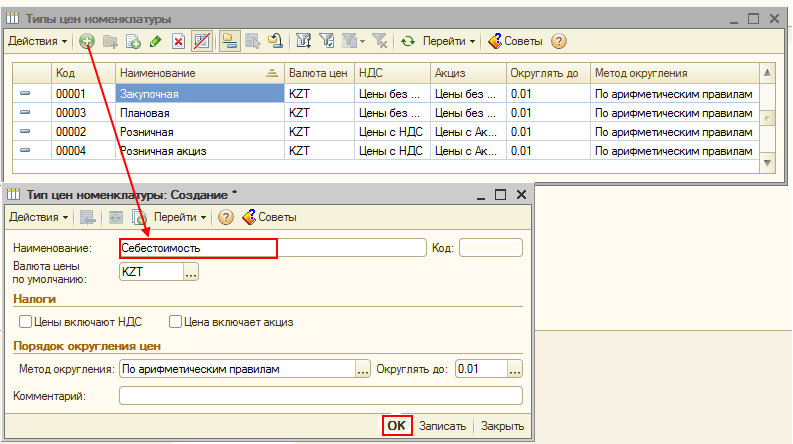This screenshot has width=793, height=444.
Task: Click the disabled filter-off icon in list toolbar
Action: [380, 41]
